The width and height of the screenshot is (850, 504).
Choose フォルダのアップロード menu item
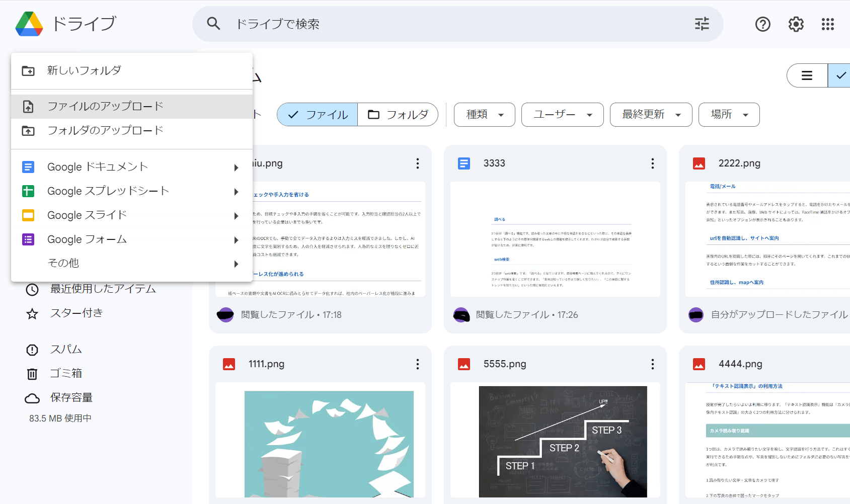pos(132,131)
